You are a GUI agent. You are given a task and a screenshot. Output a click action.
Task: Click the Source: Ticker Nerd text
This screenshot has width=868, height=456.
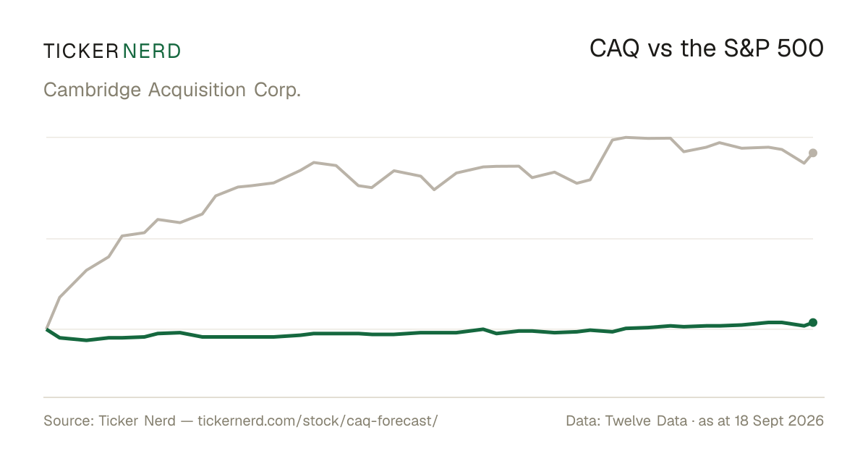click(x=109, y=421)
